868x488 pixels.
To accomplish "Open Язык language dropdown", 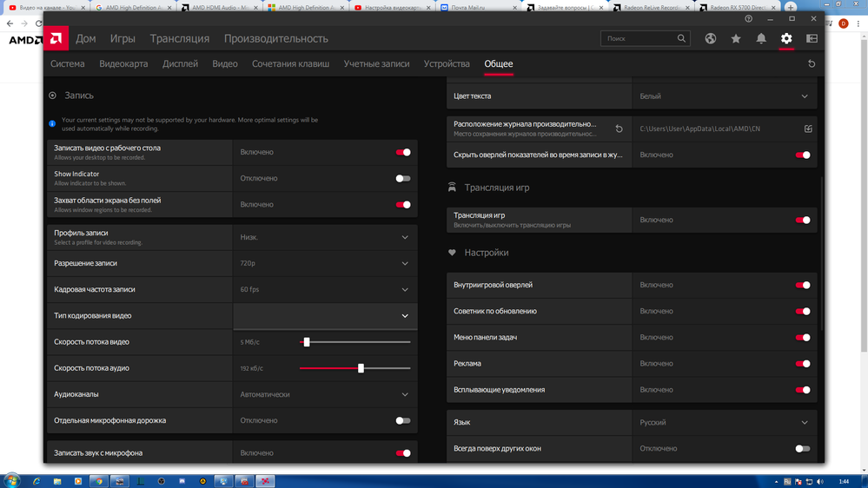I will click(725, 422).
